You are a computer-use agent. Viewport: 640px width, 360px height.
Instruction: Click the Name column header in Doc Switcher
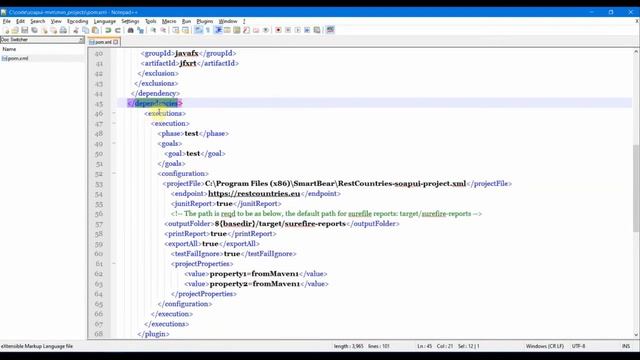(x=9, y=49)
